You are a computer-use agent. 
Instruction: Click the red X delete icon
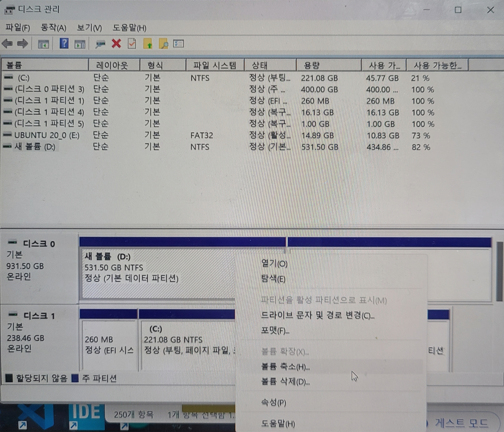[x=116, y=44]
